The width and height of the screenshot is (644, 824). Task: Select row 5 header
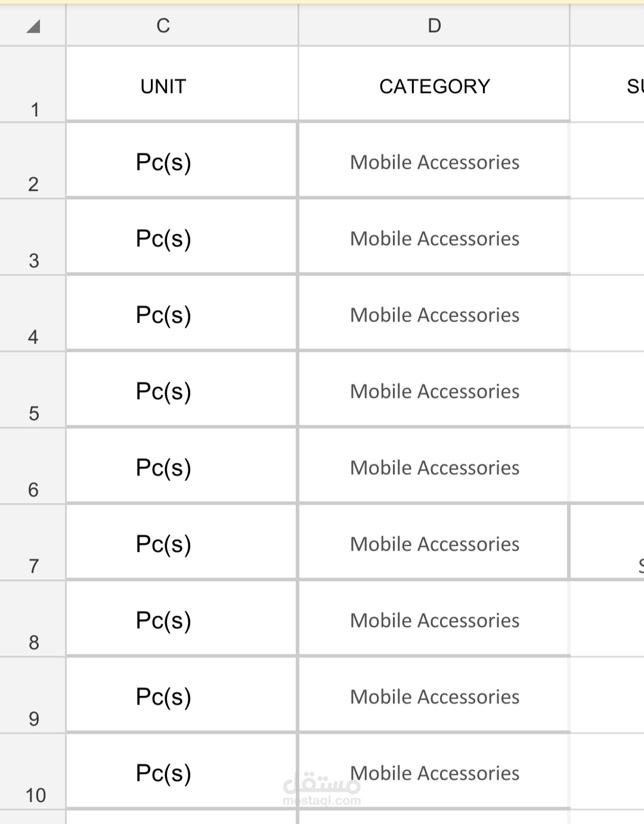(33, 390)
